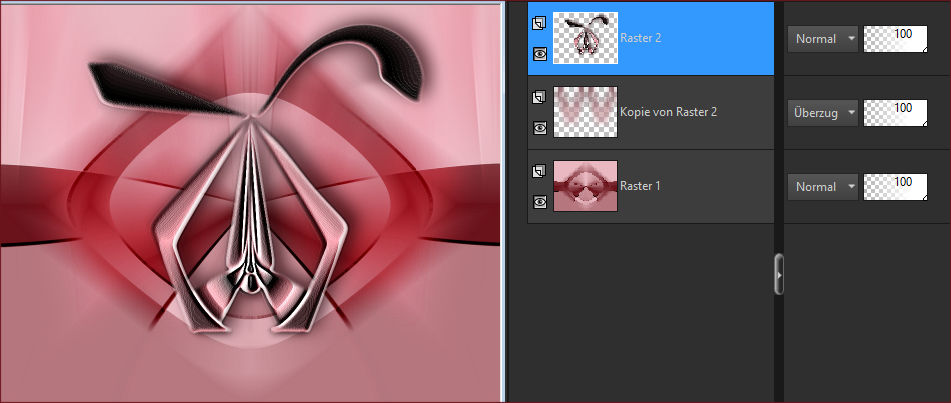Select the layer named Kopie von Raster 2

pos(668,112)
